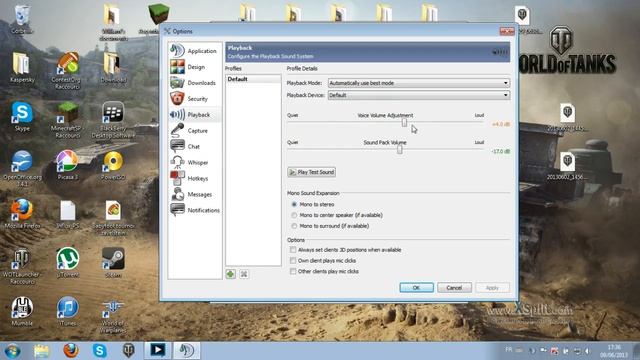Image resolution: width=640 pixels, height=360 pixels.
Task: Open the WOTLauncher desktop shortcut
Action: [x=22, y=265]
